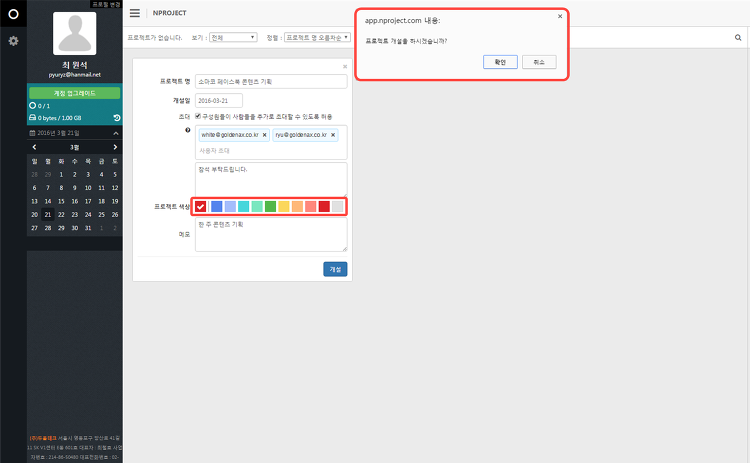Click the settings gear icon in sidebar

[x=13, y=41]
